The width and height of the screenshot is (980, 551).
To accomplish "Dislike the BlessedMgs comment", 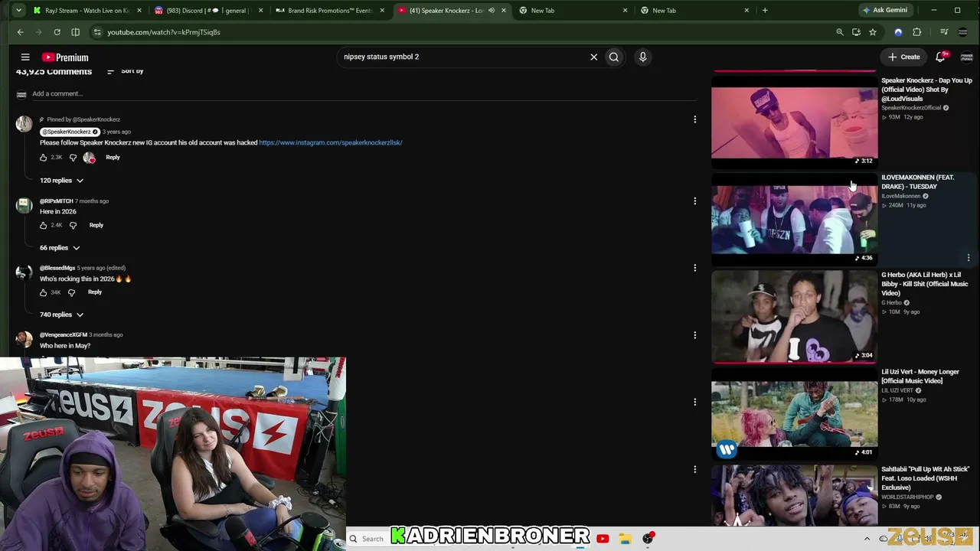I will [x=71, y=292].
